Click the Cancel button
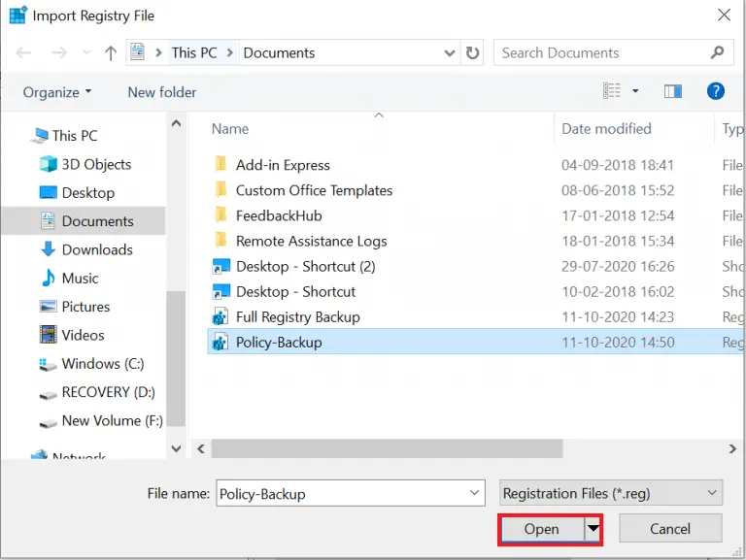 pyautogui.click(x=670, y=529)
